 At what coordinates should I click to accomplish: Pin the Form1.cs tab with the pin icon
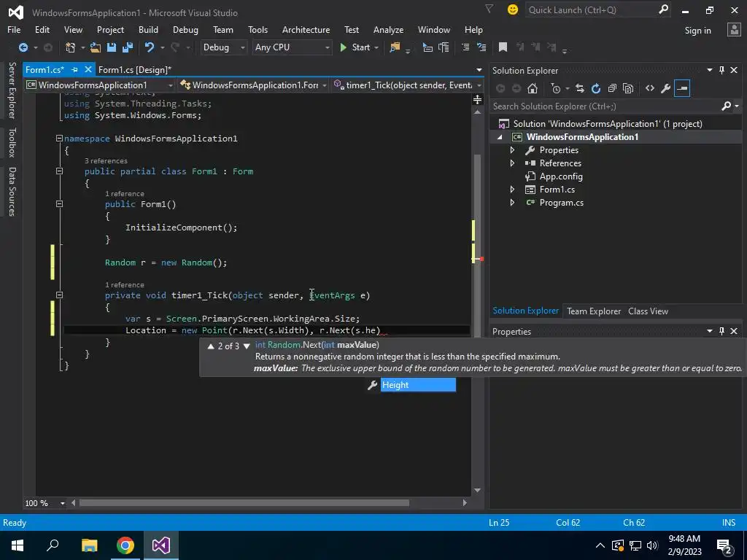pos(75,69)
